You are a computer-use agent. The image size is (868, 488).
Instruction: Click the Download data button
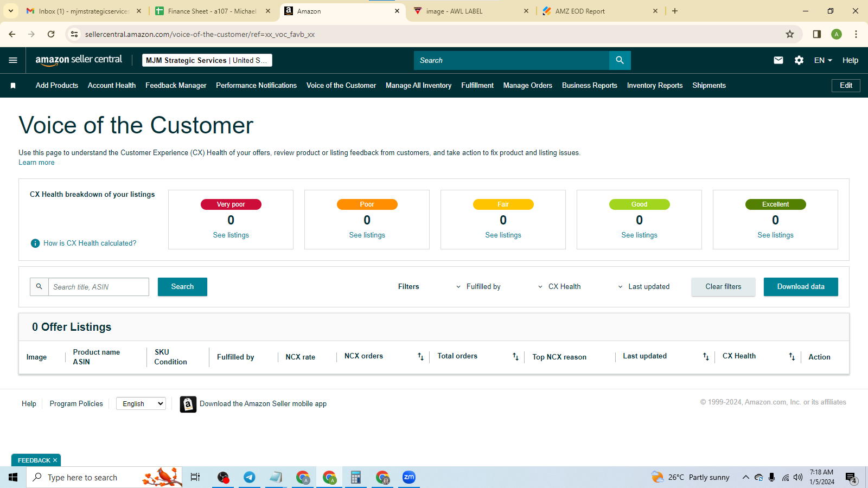pyautogui.click(x=801, y=287)
